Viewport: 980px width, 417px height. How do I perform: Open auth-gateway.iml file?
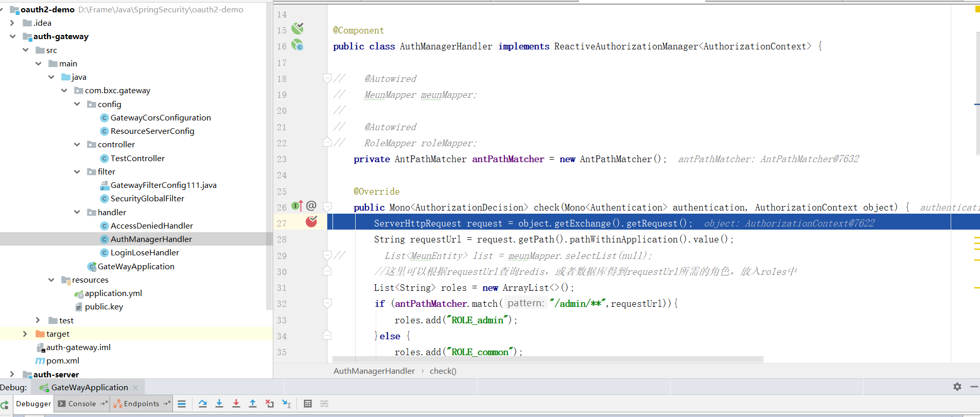[78, 347]
